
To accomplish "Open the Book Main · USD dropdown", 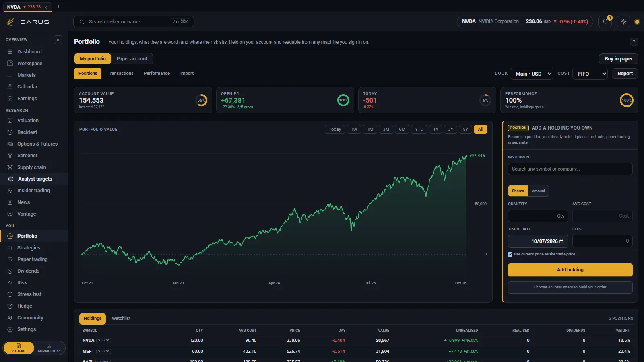I will pyautogui.click(x=532, y=74).
